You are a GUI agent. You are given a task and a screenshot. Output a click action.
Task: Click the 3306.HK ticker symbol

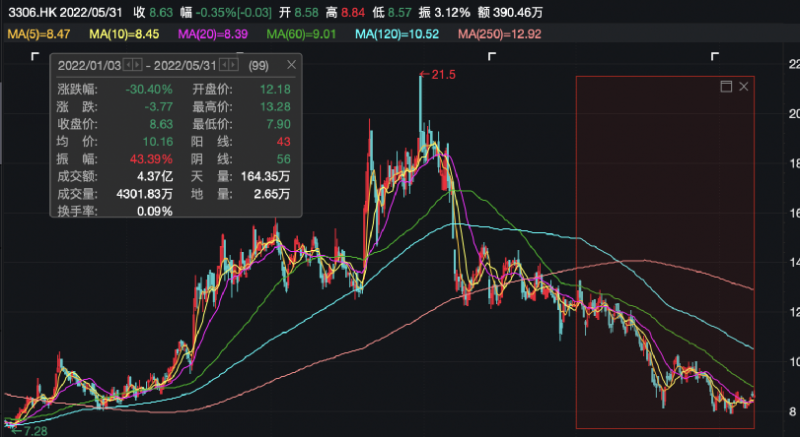click(32, 14)
